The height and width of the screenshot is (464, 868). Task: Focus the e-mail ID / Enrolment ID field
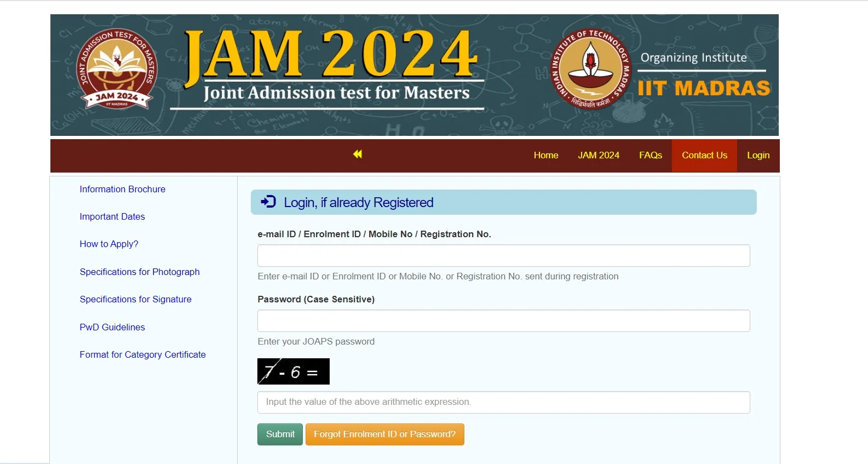click(x=504, y=256)
